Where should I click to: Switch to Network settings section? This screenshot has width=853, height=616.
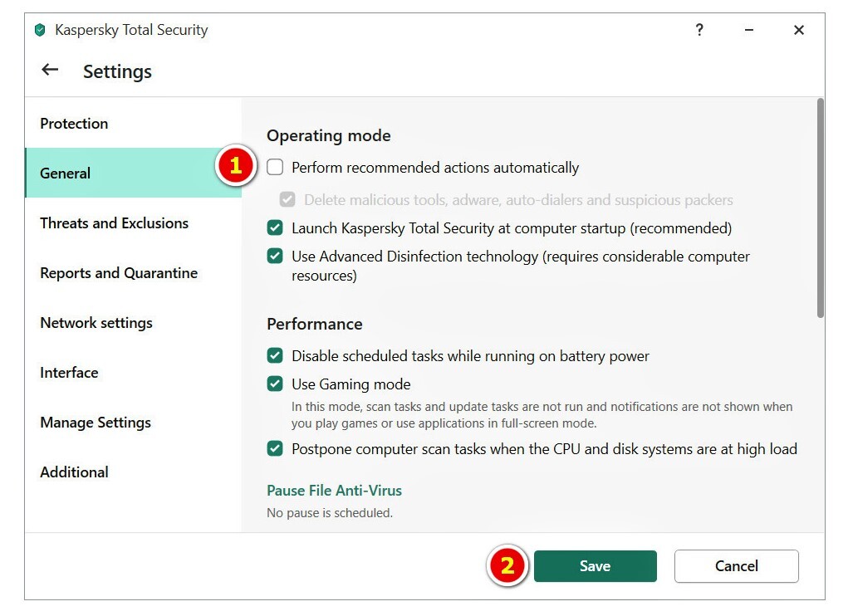[133, 323]
